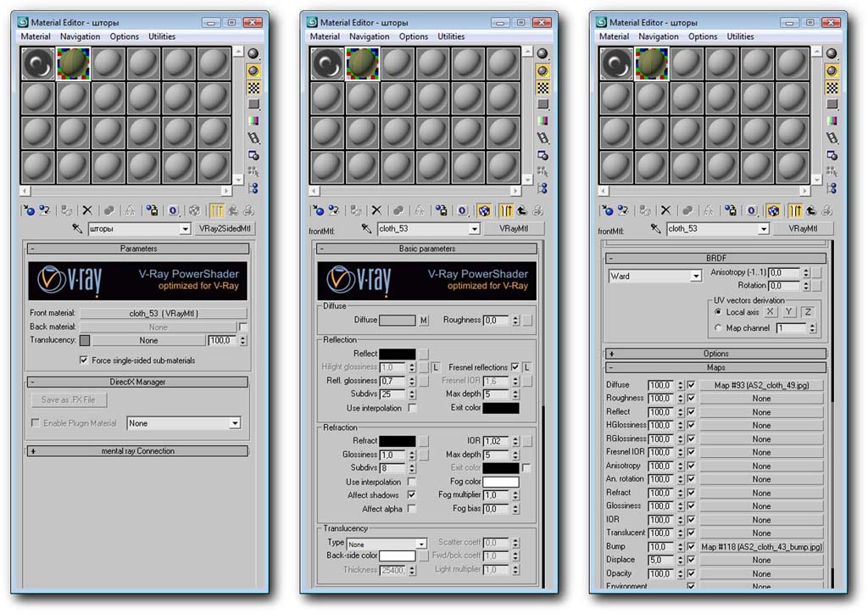Click Show Map in Viewport icon, middle window
Screen dimensions: 868x614
coord(484,210)
